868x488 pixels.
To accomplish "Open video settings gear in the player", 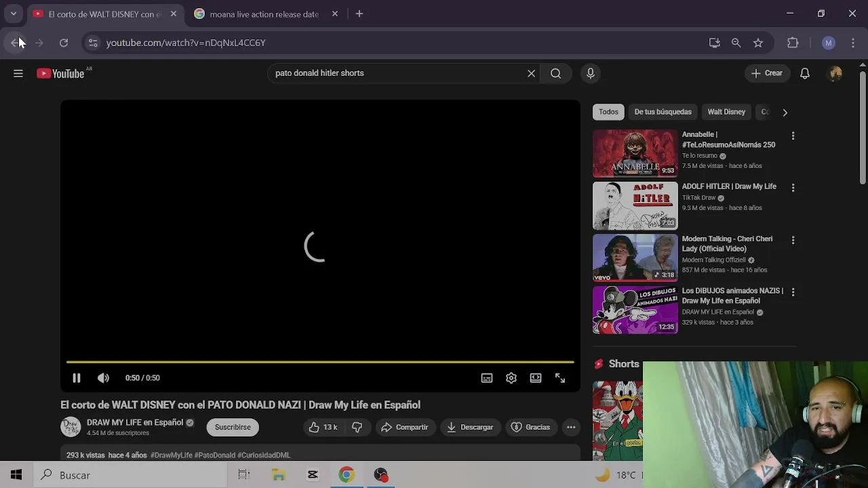I will (511, 378).
